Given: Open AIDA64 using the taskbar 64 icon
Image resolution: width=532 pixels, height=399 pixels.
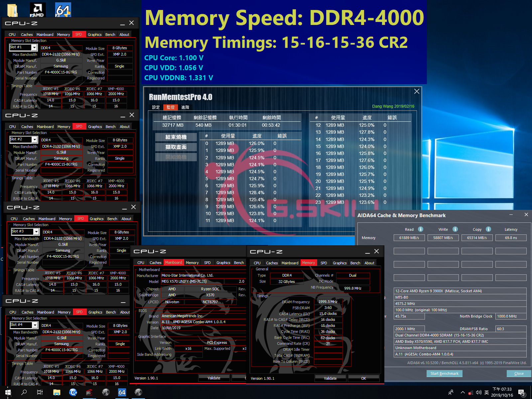Looking at the screenshot, I should pos(122,392).
